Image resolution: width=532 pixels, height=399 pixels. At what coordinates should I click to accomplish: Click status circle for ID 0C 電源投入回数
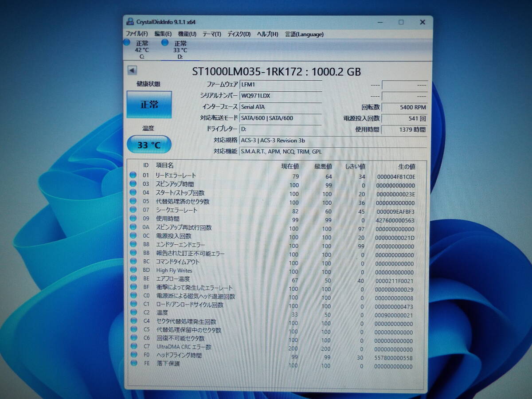pos(133,236)
